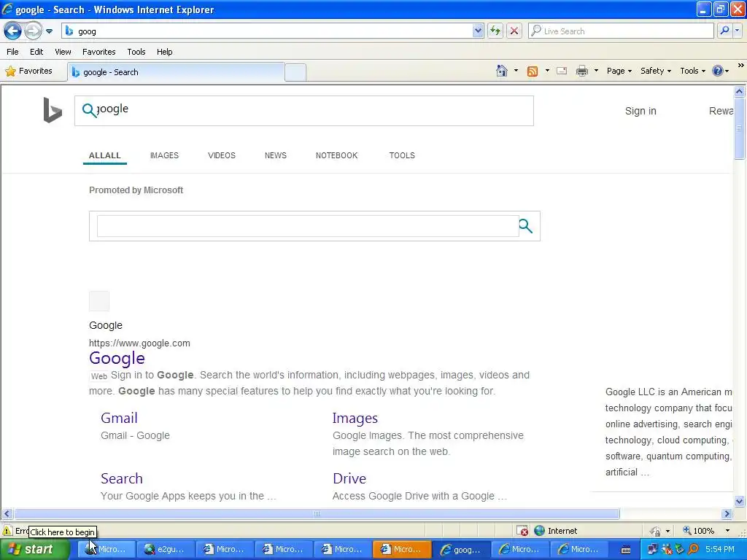Open the Drive sitelink
The image size is (747, 560).
point(349,478)
